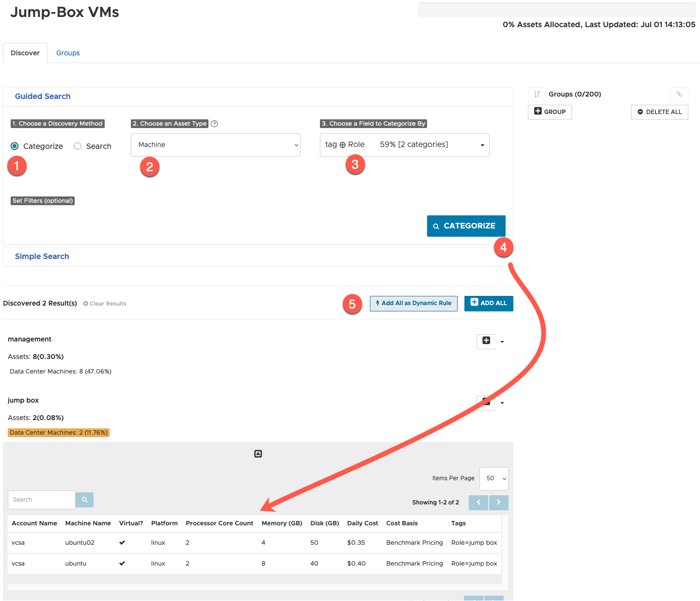The height and width of the screenshot is (601, 700).
Task: Switch to the Discover tab
Action: (25, 53)
